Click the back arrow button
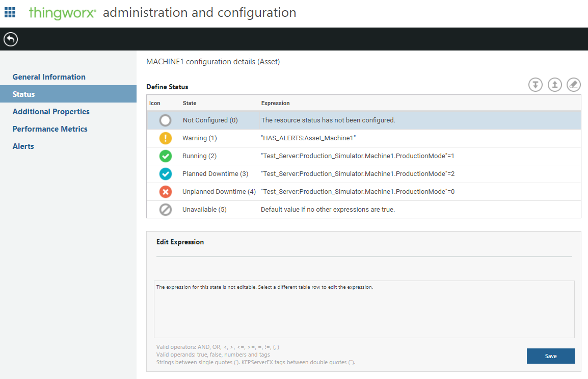The width and height of the screenshot is (588, 379). 11,39
